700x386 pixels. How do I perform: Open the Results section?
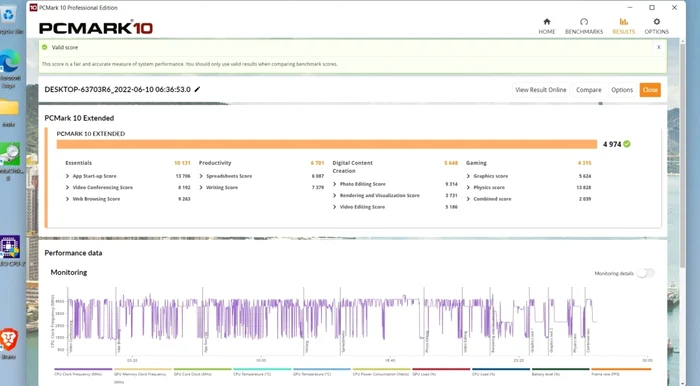[623, 26]
